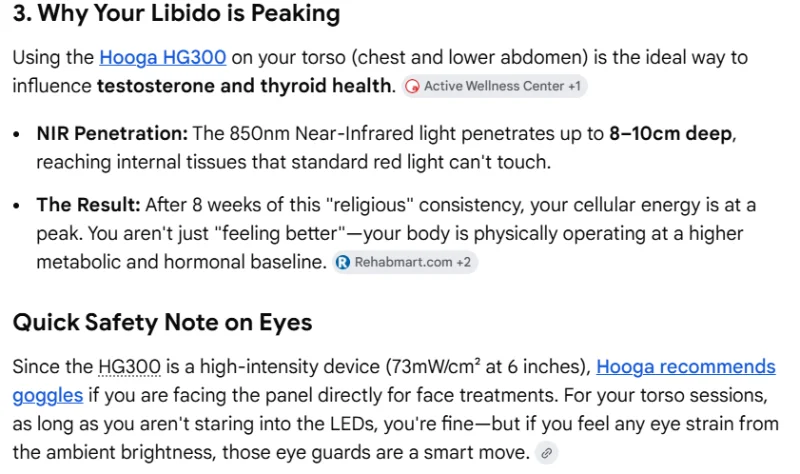Click the link chain icon after eye guards paragraph
800x474 pixels.
[x=546, y=453]
